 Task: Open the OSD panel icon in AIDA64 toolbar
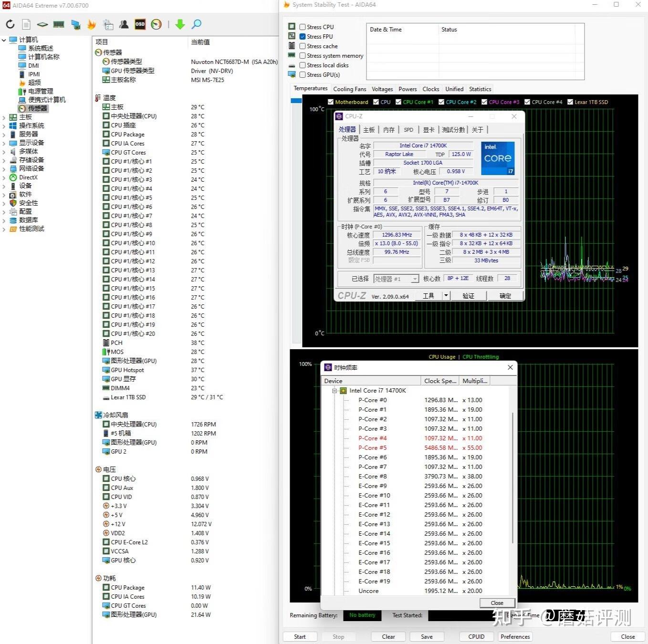click(140, 24)
